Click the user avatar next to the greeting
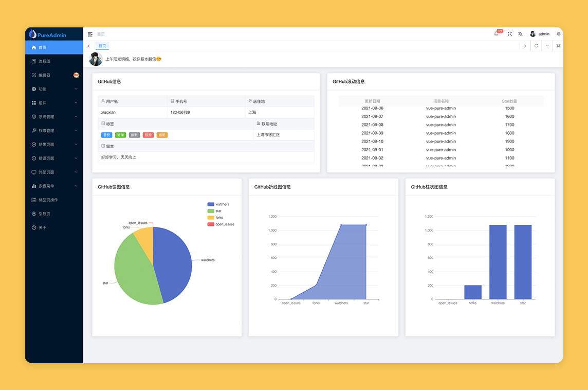 point(96,59)
